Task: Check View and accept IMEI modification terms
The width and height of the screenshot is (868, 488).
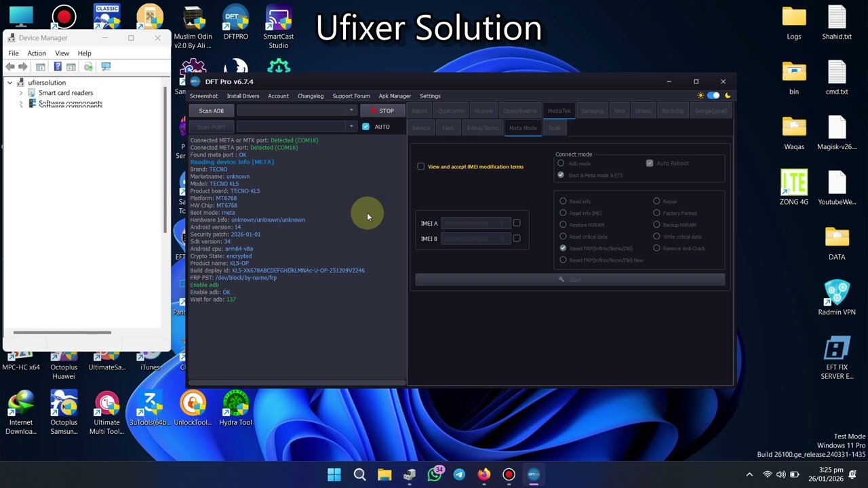Action: pyautogui.click(x=420, y=167)
